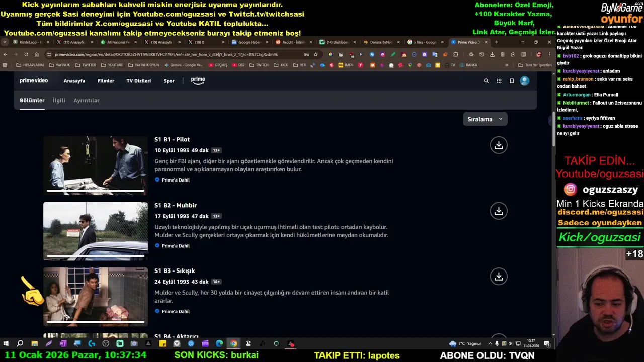Play Muhbir episode from its thumbnail
The image size is (644, 362).
point(95,231)
